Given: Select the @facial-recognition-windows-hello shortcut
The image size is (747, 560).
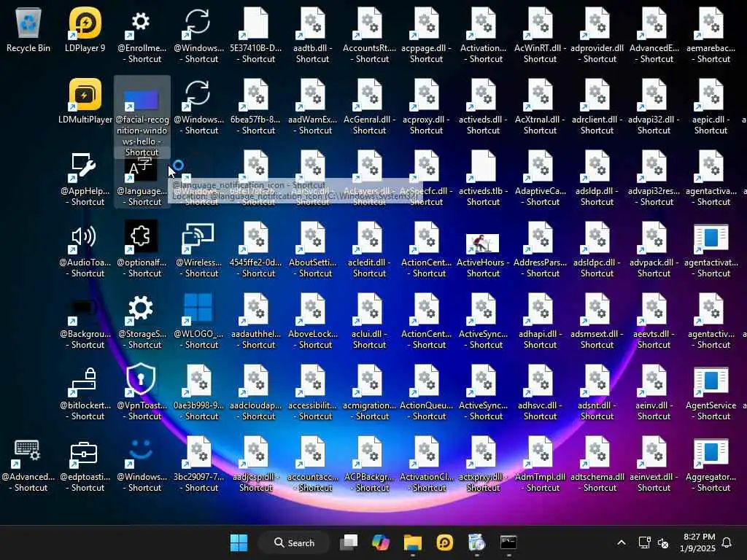Looking at the screenshot, I should (142, 116).
